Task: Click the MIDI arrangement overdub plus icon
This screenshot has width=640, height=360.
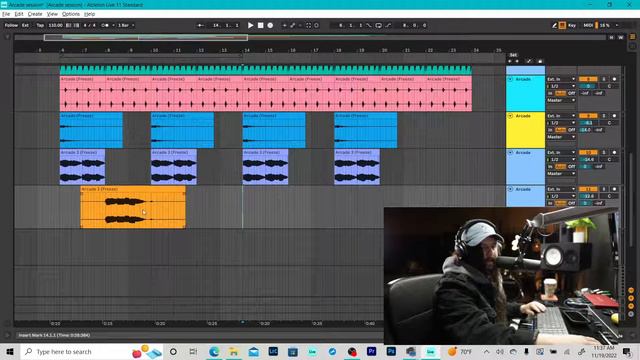Action: point(284,25)
